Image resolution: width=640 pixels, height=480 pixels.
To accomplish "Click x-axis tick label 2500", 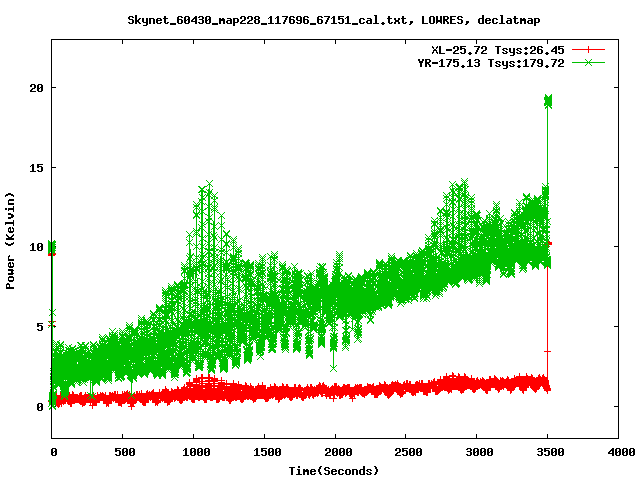I will coord(408,452).
